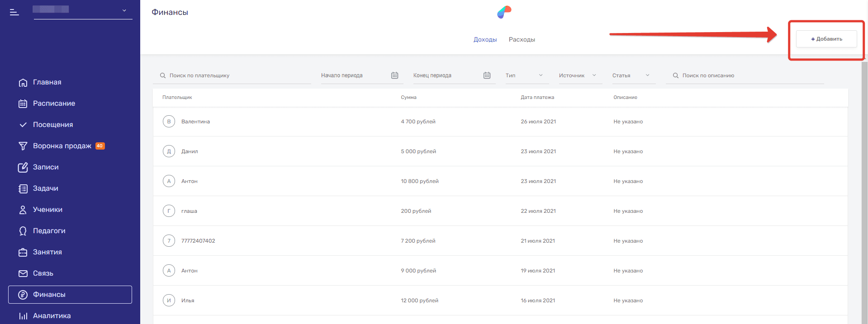The width and height of the screenshot is (868, 324).
Task: Click the notepad icon beside Записи
Action: (23, 167)
